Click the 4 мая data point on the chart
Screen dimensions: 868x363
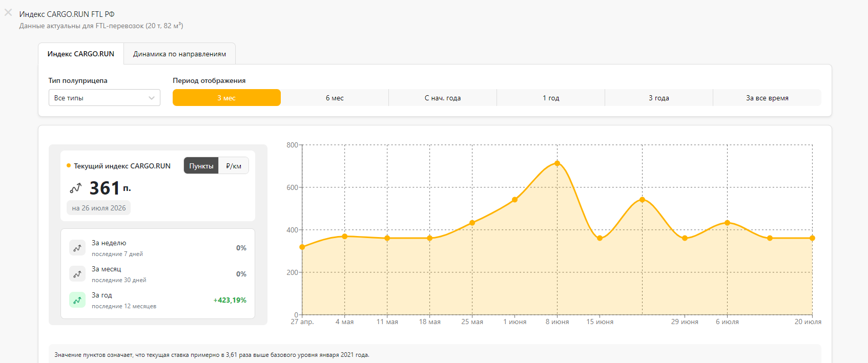coord(345,237)
